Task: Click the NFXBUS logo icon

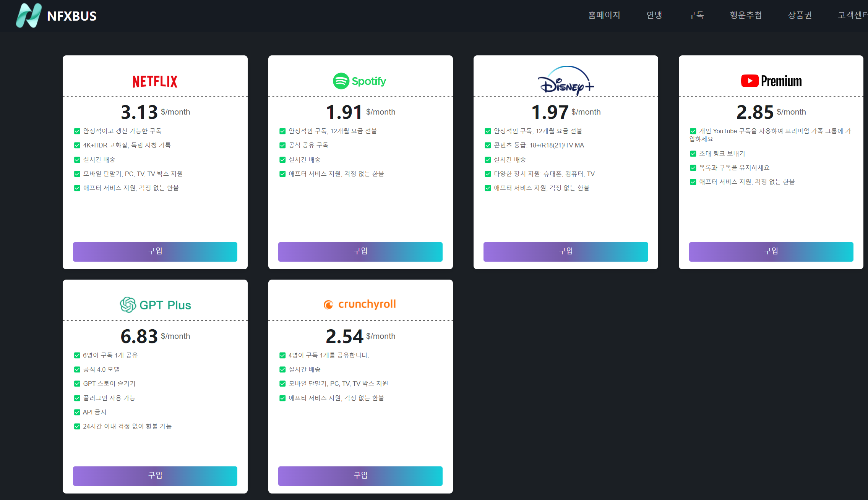Action: tap(29, 15)
